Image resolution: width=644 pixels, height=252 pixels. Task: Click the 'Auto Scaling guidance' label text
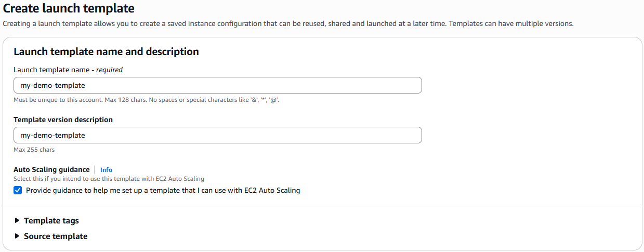(51, 170)
